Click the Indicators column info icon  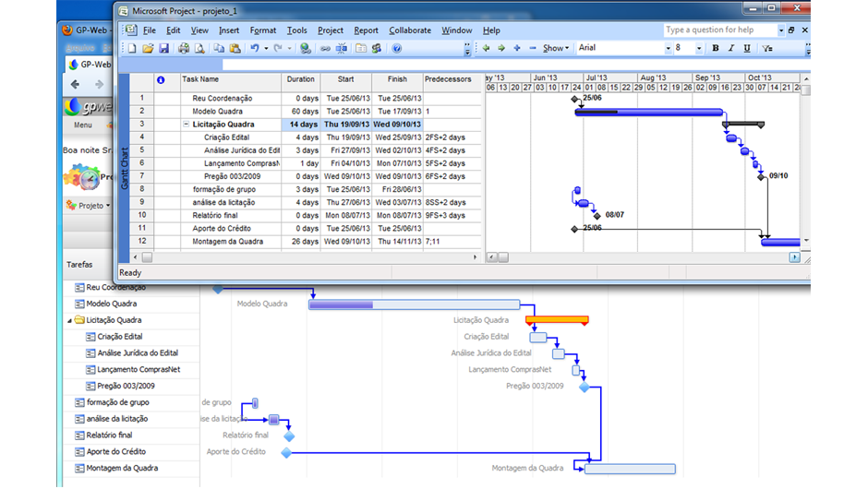pos(161,80)
